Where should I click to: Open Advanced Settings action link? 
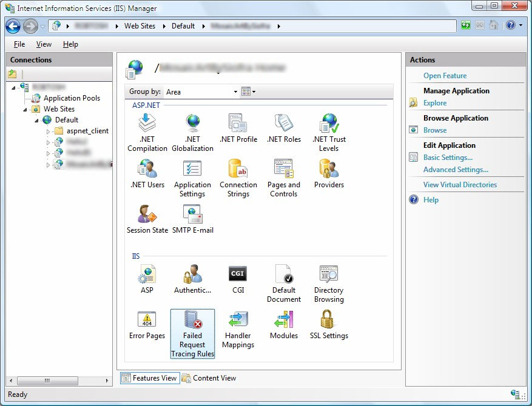point(456,170)
